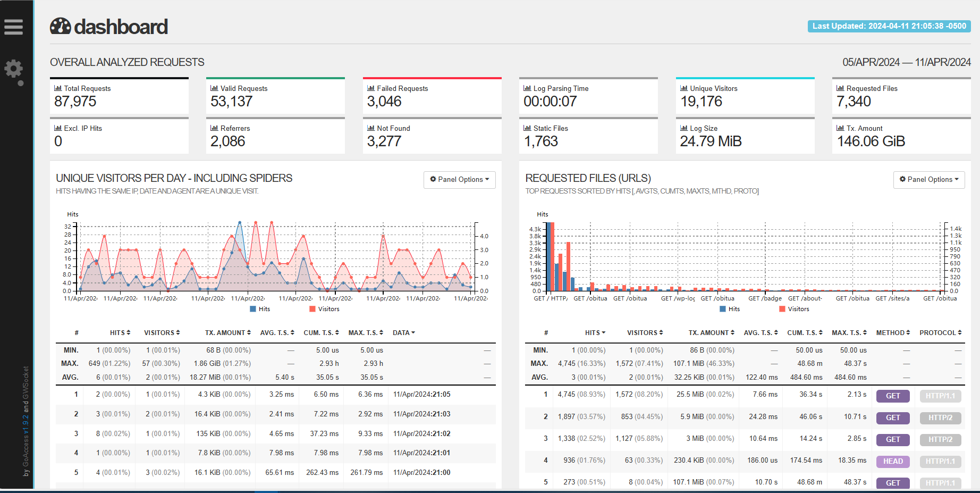This screenshot has width=980, height=493.
Task: Click bar chart icon beside Log Parsing Time
Action: coord(527,88)
